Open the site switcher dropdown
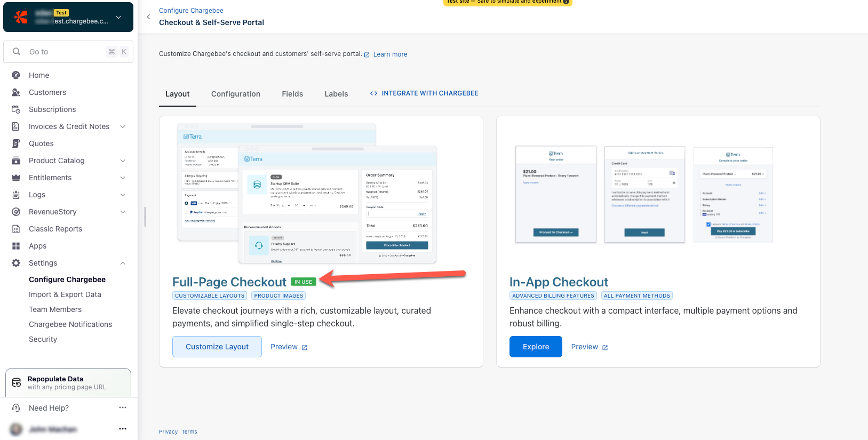Screen dimensions: 868x440 [118, 17]
